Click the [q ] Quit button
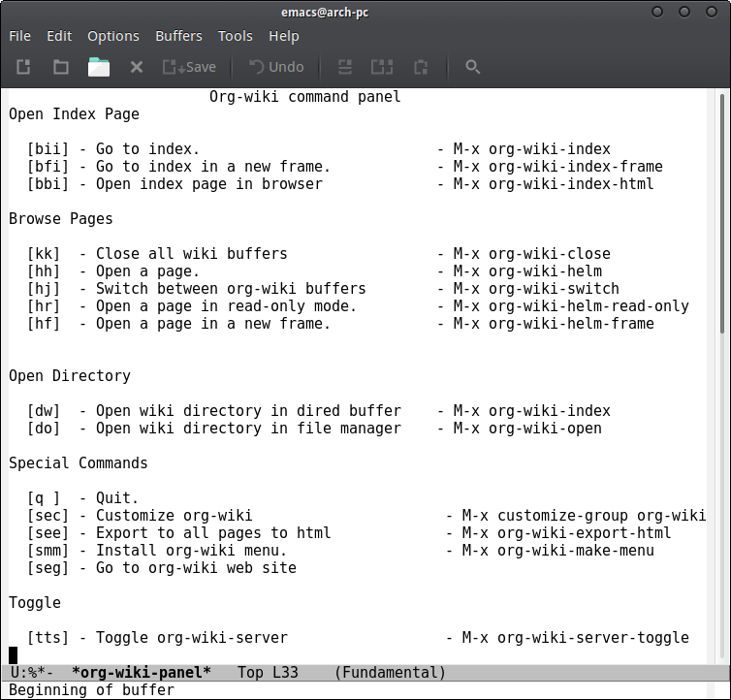The image size is (731, 700). [x=44, y=498]
